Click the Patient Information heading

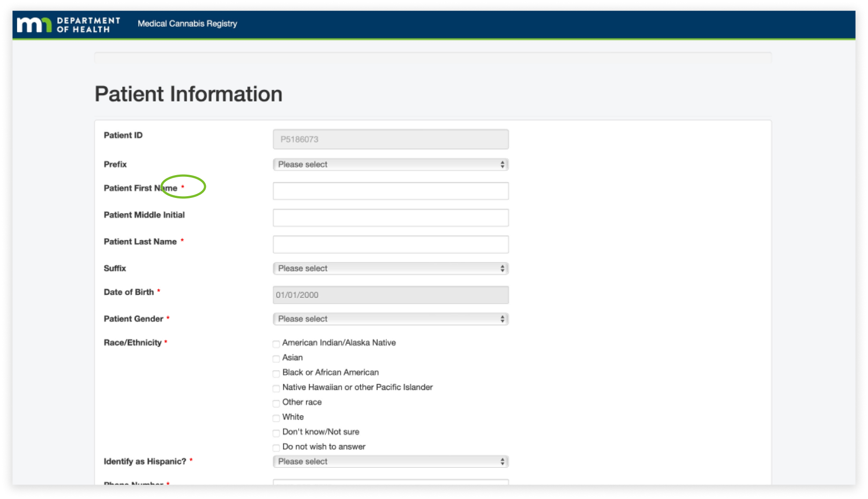(x=188, y=94)
